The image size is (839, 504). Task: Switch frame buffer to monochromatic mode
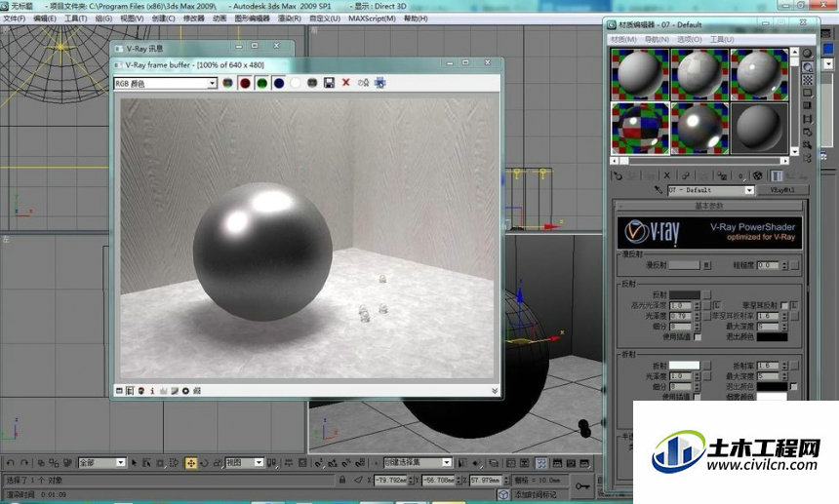coord(312,83)
